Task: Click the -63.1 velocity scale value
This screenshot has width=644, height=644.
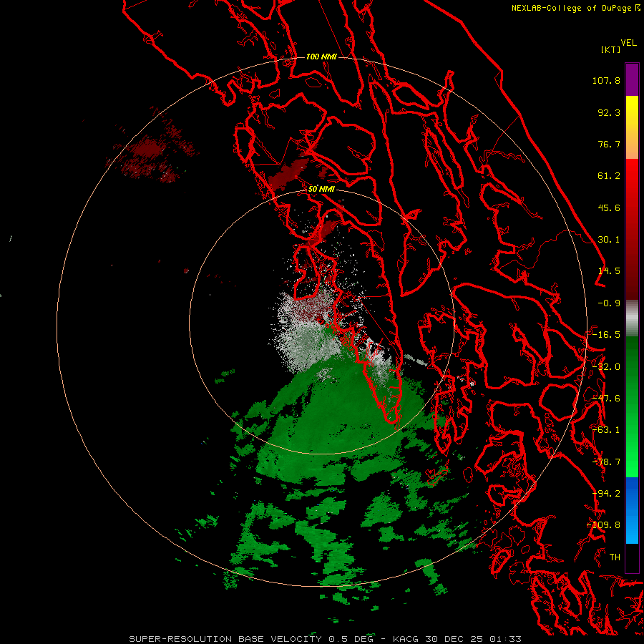Action: click(x=606, y=430)
